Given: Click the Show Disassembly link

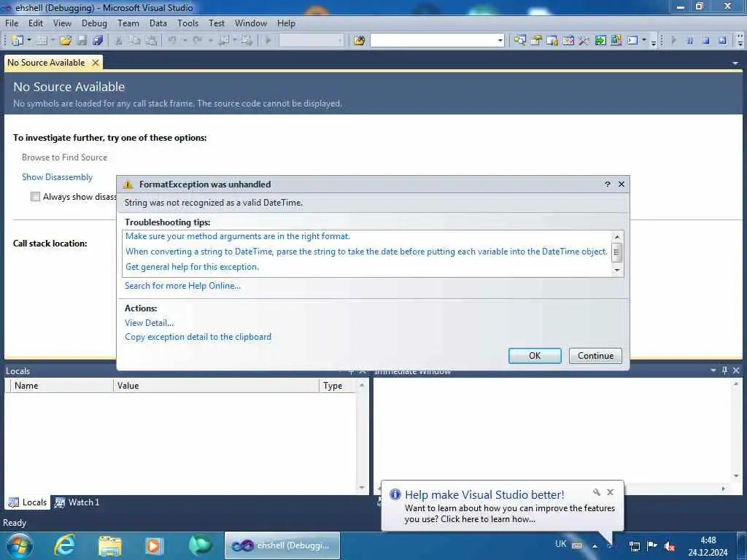Looking at the screenshot, I should tap(57, 177).
